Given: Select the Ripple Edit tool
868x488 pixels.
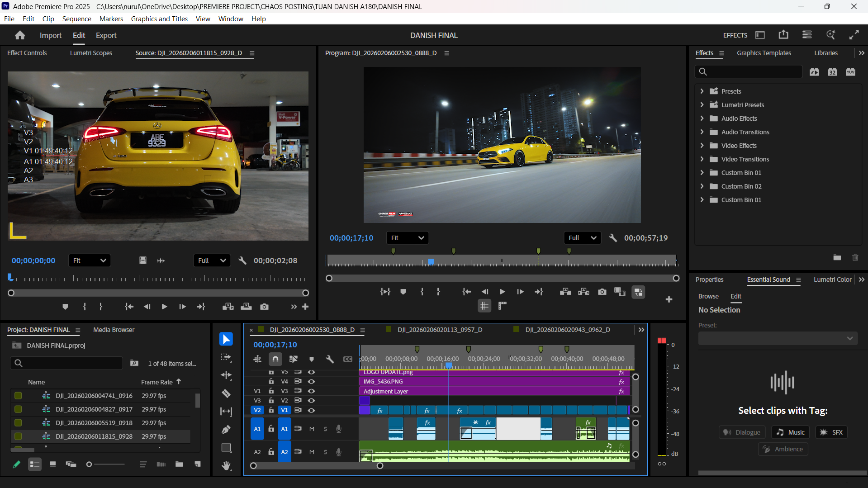Looking at the screenshot, I should (x=226, y=375).
